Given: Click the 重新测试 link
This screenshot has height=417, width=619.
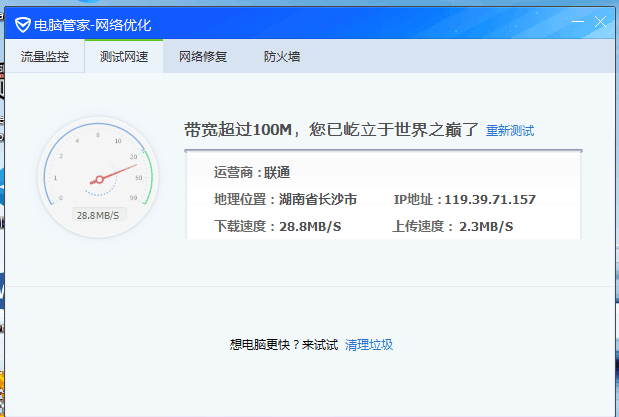Looking at the screenshot, I should tap(510, 130).
